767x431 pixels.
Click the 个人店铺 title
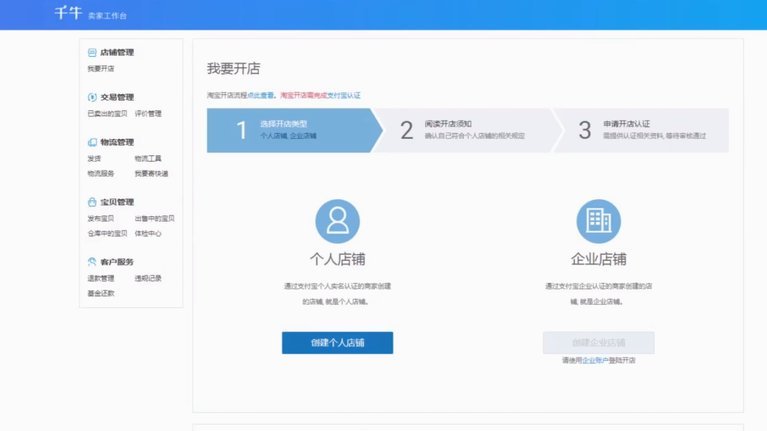tap(338, 259)
